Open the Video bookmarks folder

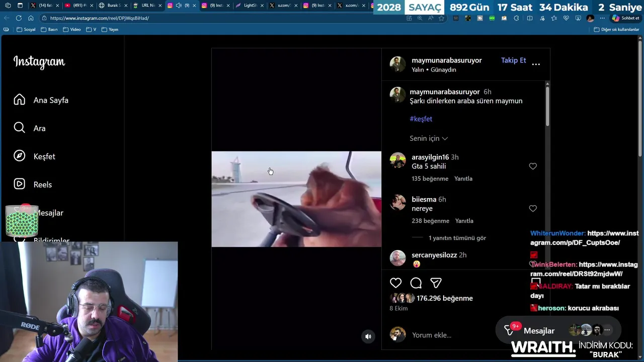click(71, 30)
